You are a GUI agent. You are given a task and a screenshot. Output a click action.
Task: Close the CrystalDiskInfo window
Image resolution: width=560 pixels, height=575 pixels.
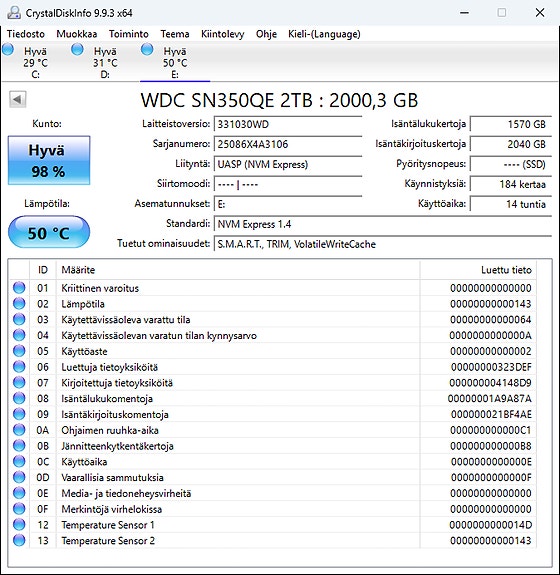[540, 12]
